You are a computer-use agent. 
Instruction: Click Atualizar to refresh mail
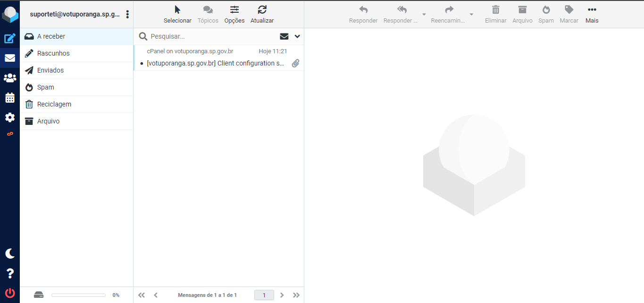point(262,15)
